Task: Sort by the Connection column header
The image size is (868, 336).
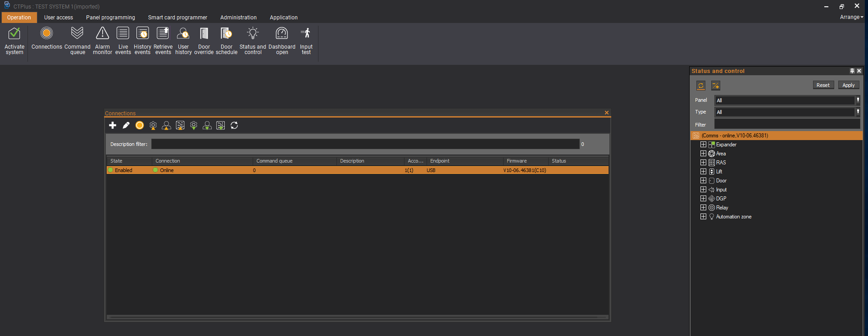Action: point(203,161)
